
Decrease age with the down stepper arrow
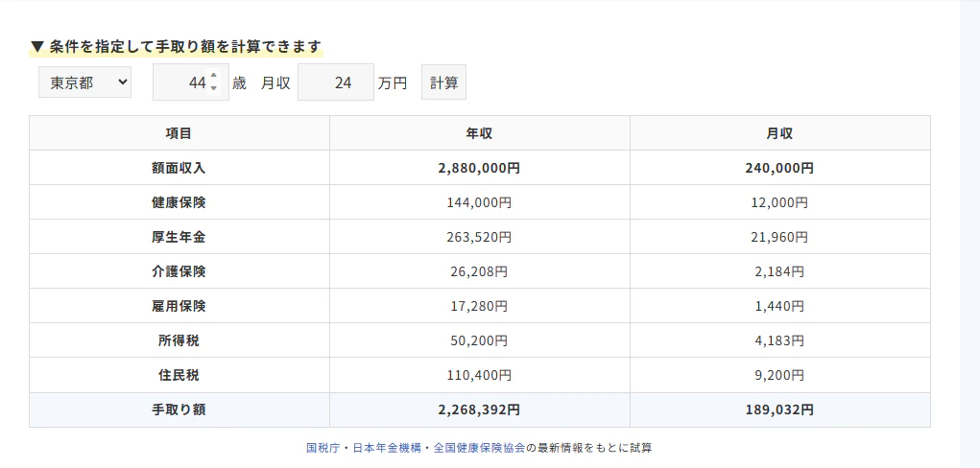coord(213,89)
